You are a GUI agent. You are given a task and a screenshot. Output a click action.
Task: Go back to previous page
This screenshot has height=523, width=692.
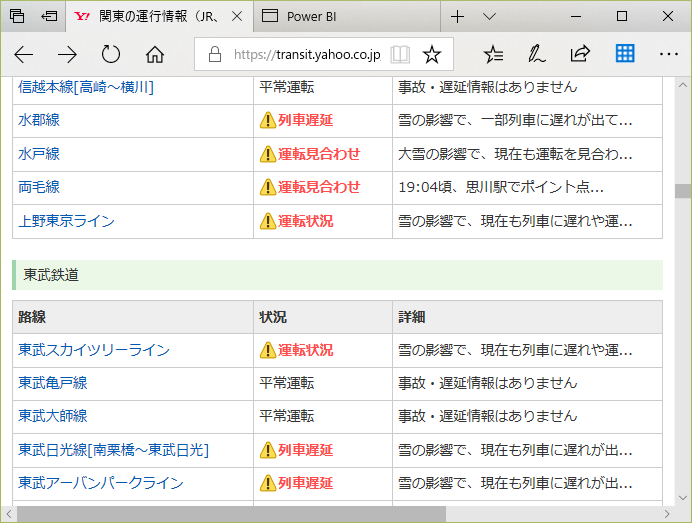point(23,54)
